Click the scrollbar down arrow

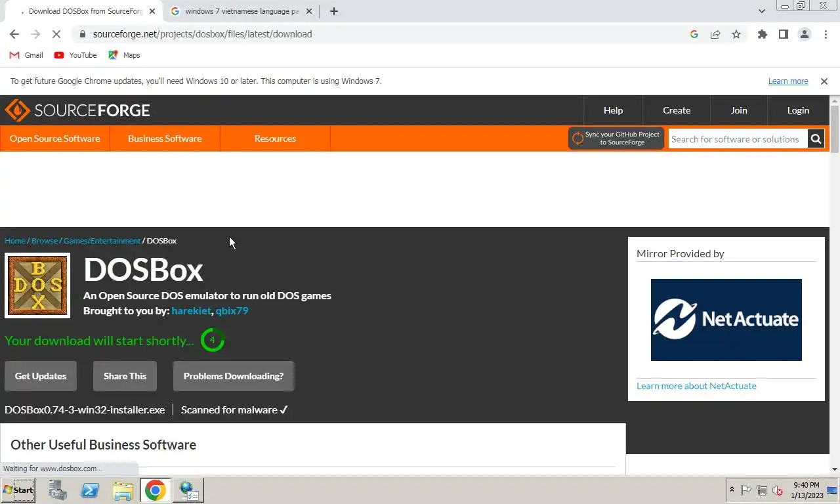[x=835, y=469]
